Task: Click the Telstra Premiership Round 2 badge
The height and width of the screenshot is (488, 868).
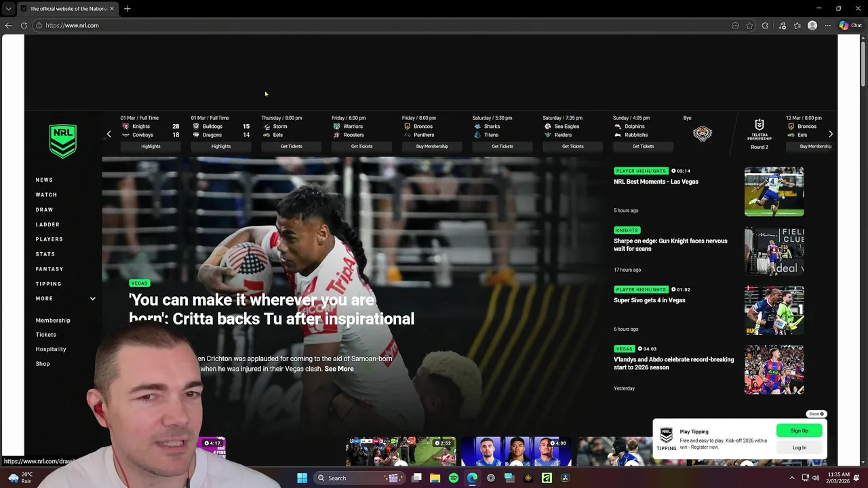Action: (x=759, y=134)
